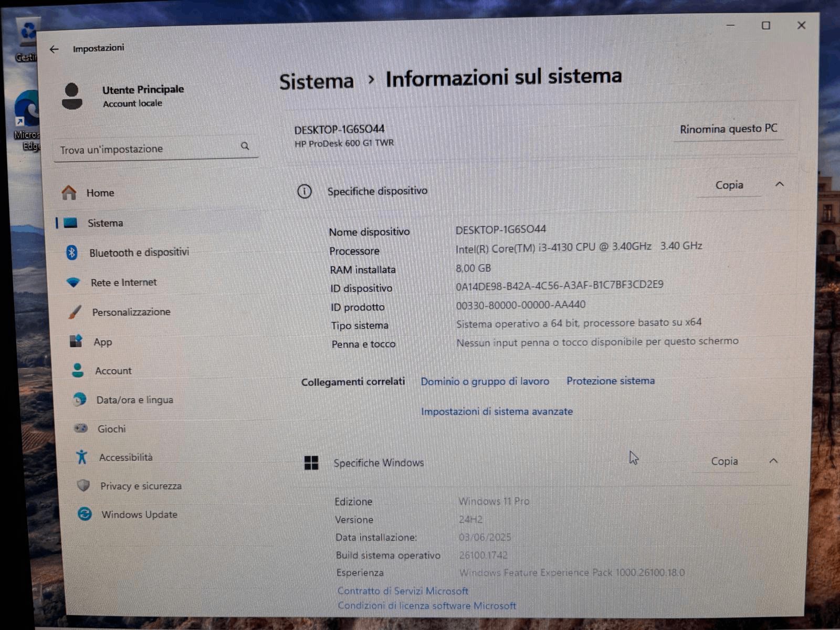Click HP ProDesk 600 G1 TWR text
The width and height of the screenshot is (840, 630).
(344, 143)
